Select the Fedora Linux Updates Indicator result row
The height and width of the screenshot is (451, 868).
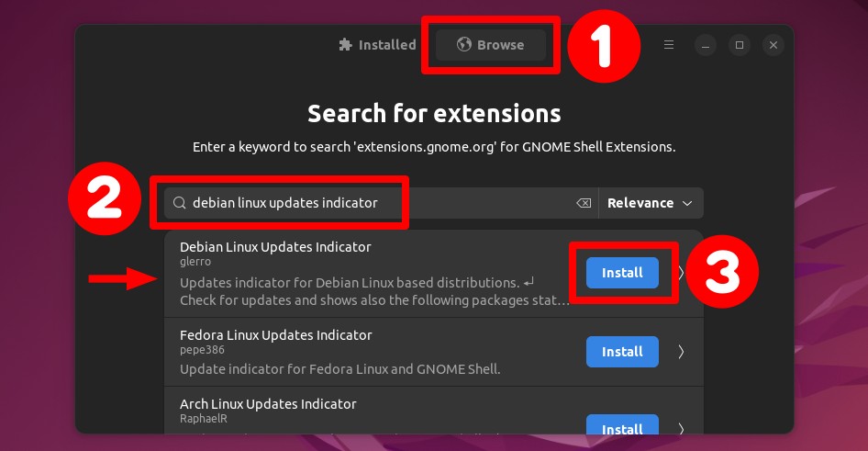click(x=434, y=352)
